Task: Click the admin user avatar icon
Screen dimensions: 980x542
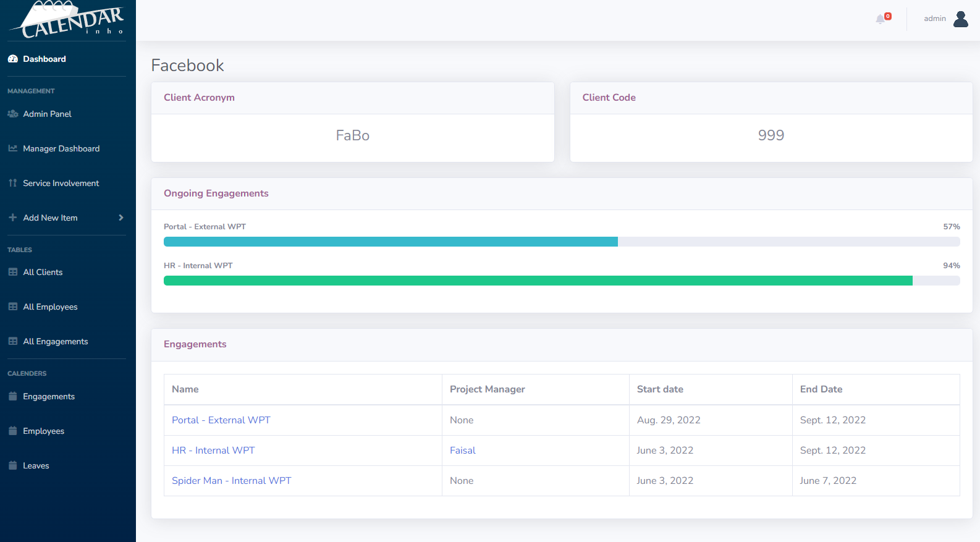Action: 961,19
